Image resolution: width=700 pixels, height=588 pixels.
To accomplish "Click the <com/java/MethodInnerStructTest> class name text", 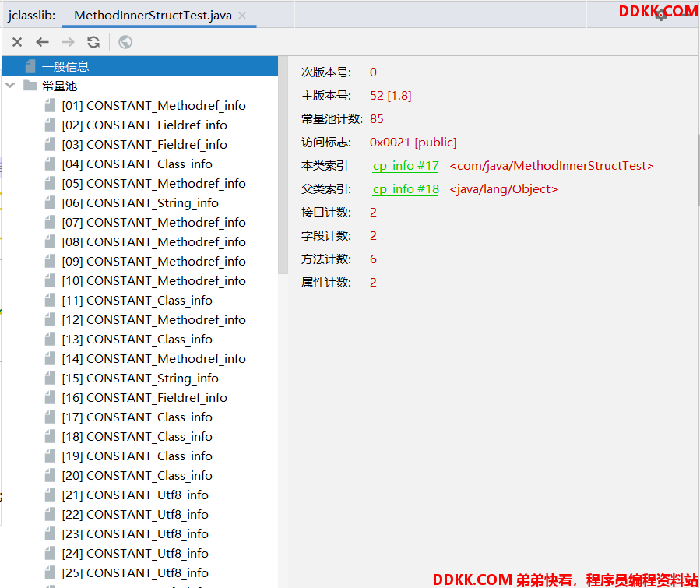I will tap(551, 166).
